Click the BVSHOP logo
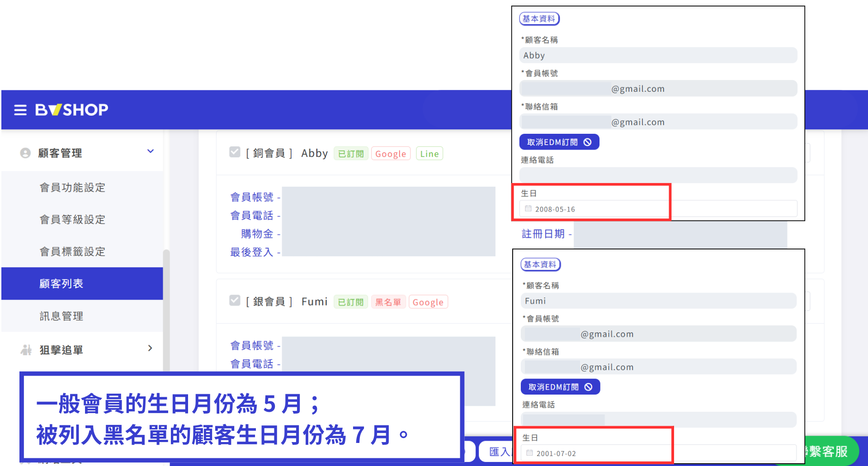This screenshot has width=868, height=466. click(72, 110)
